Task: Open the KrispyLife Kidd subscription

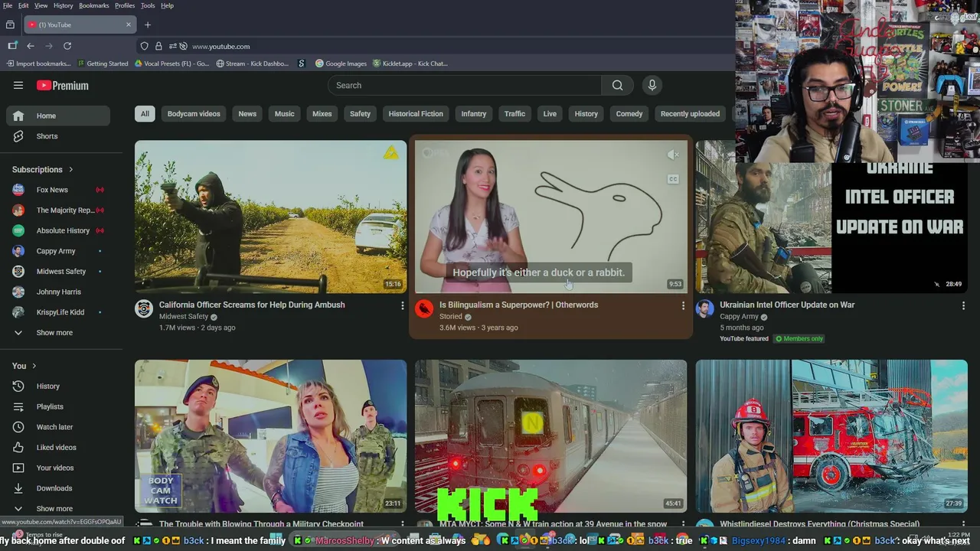Action: point(58,312)
